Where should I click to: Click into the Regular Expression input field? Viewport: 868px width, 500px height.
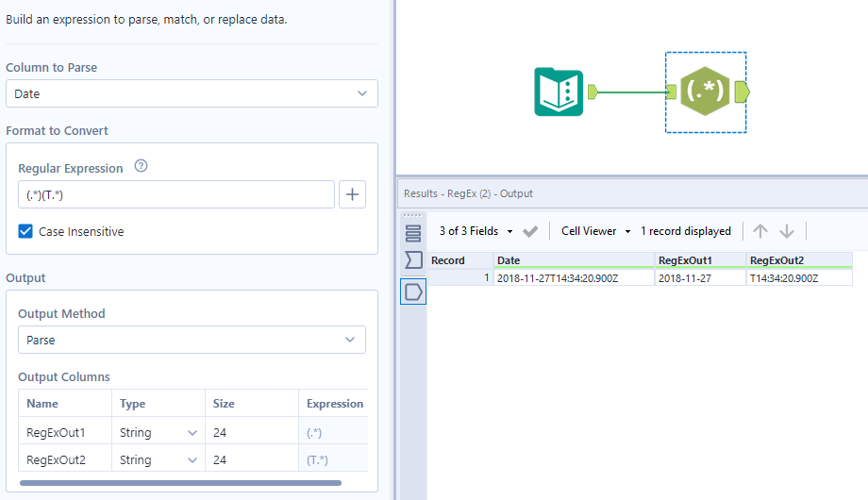[x=176, y=194]
